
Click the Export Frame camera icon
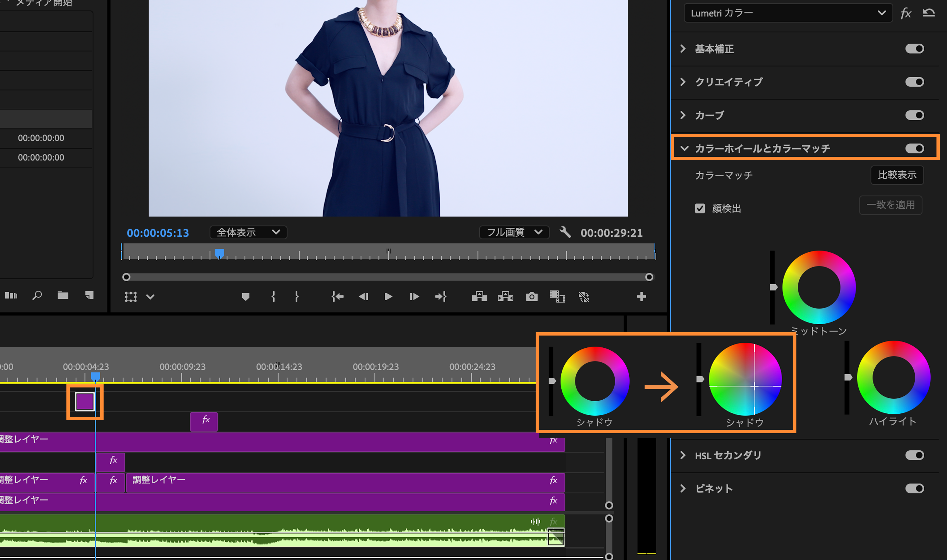tap(531, 297)
